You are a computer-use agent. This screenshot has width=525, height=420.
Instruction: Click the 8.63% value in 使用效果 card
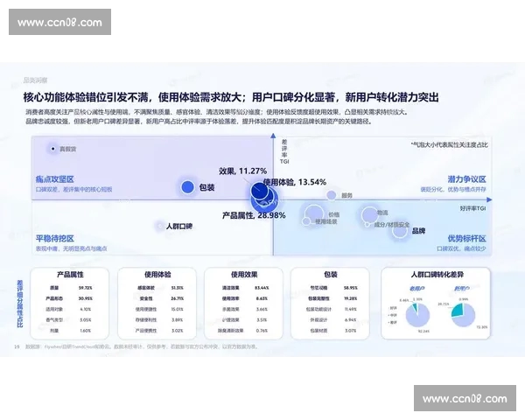tap(262, 298)
